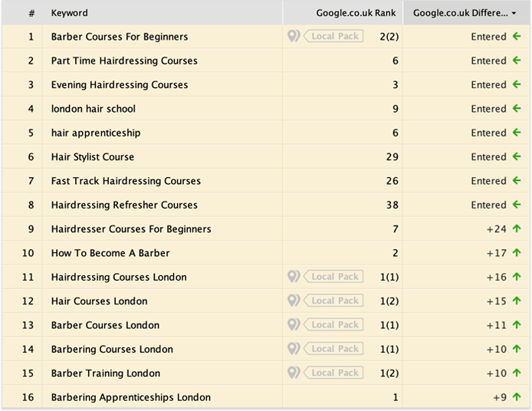This screenshot has width=532, height=411.
Task: Click the # column header
Action: [31, 13]
